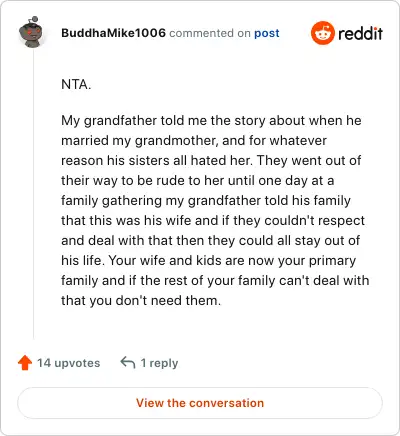Viewport: 400px width, 436px height.
Task: Click BuddhaMike1006's gray avatar image
Action: [x=31, y=32]
